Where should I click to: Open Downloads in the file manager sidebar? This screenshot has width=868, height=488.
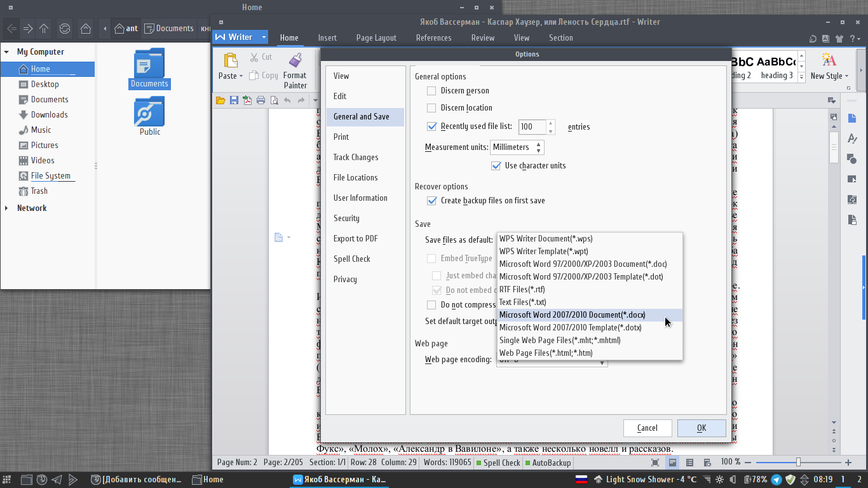(x=49, y=115)
